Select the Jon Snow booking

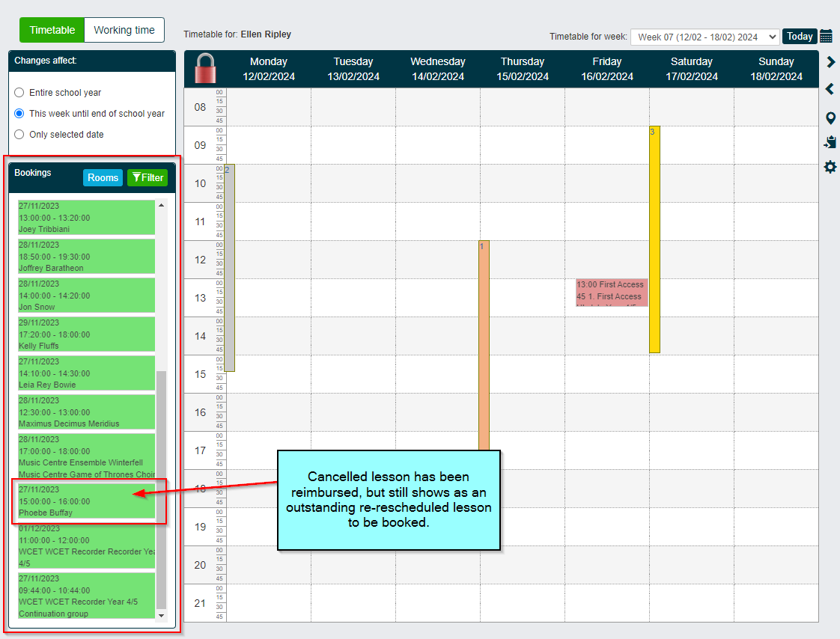pyautogui.click(x=86, y=295)
